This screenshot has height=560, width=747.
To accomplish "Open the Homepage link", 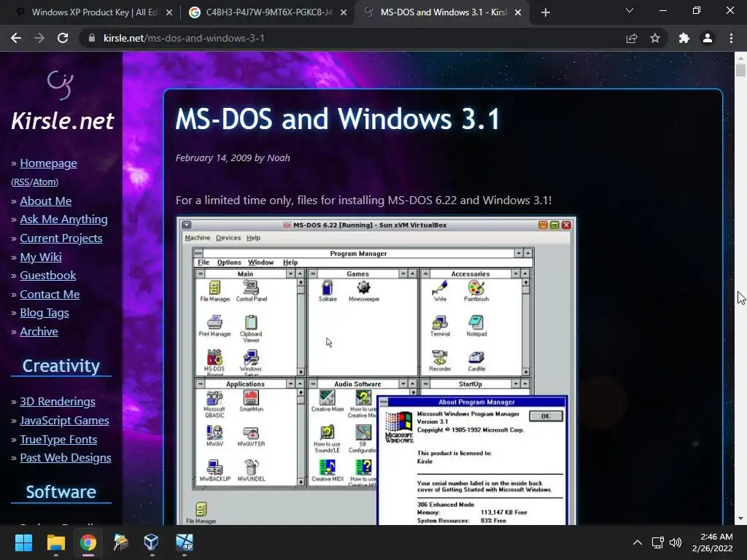I will 48,163.
